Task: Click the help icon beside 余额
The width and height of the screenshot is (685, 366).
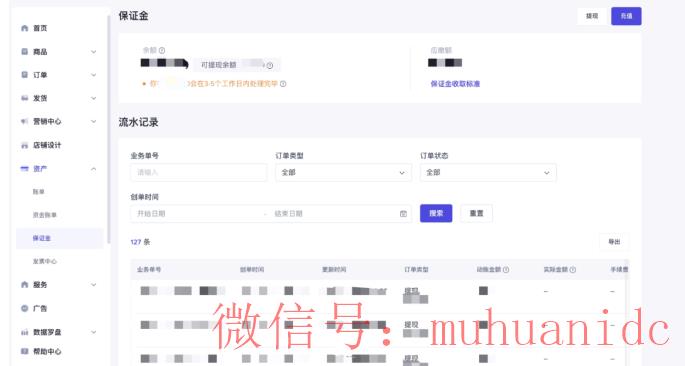Action: (162, 50)
